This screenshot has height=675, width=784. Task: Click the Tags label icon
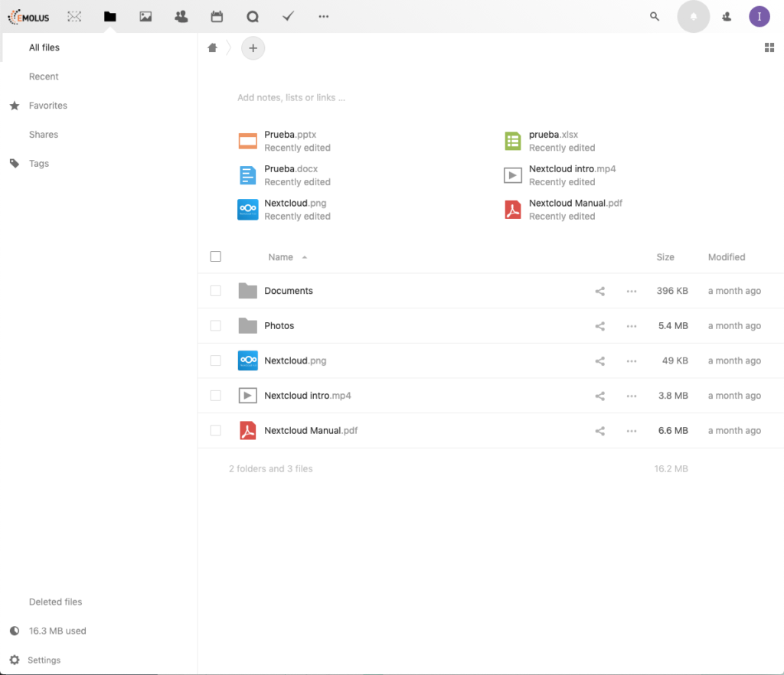click(15, 163)
